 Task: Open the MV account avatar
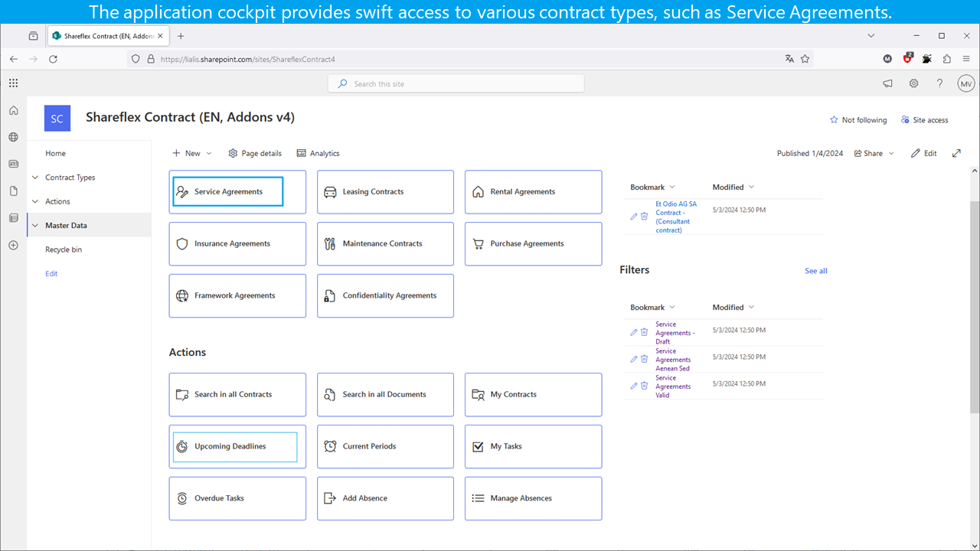(x=965, y=83)
